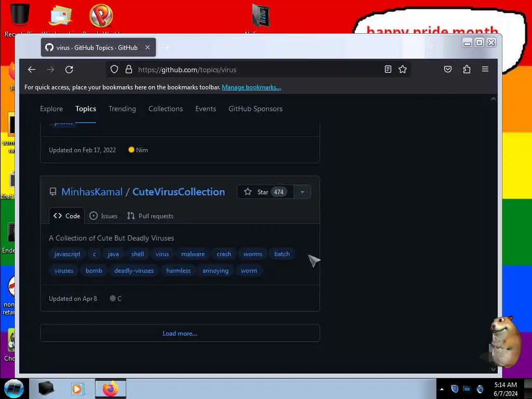Click the repository icon beside MinhasKamal
Screen dimensions: 532x399
click(x=53, y=192)
